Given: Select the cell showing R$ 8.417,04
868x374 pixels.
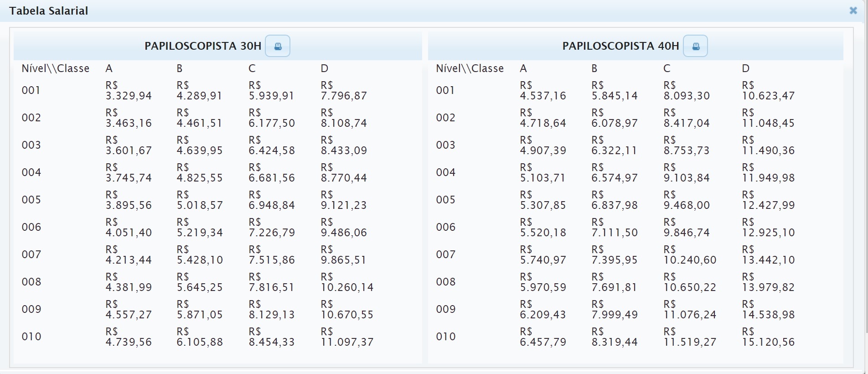Looking at the screenshot, I should (687, 118).
